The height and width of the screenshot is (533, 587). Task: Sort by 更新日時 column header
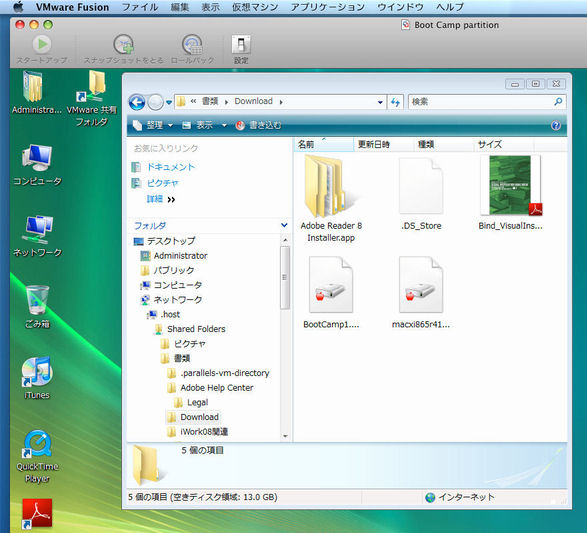click(x=384, y=144)
